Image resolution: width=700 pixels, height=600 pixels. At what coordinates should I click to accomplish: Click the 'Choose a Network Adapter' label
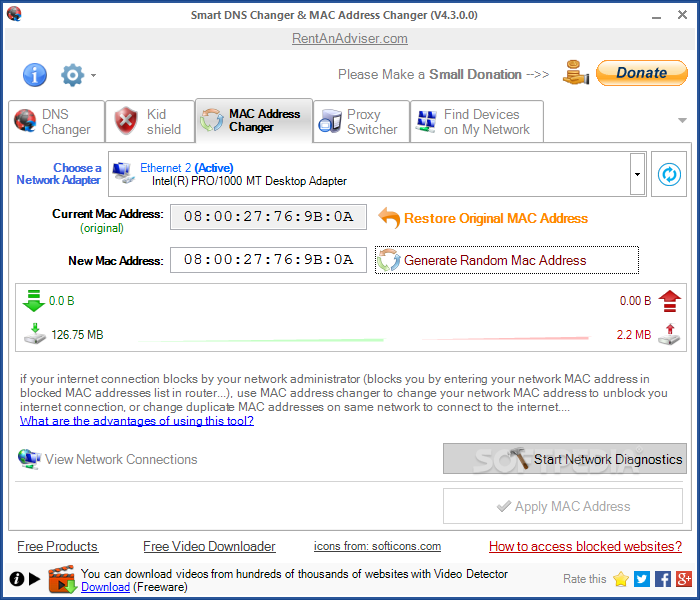pos(59,174)
